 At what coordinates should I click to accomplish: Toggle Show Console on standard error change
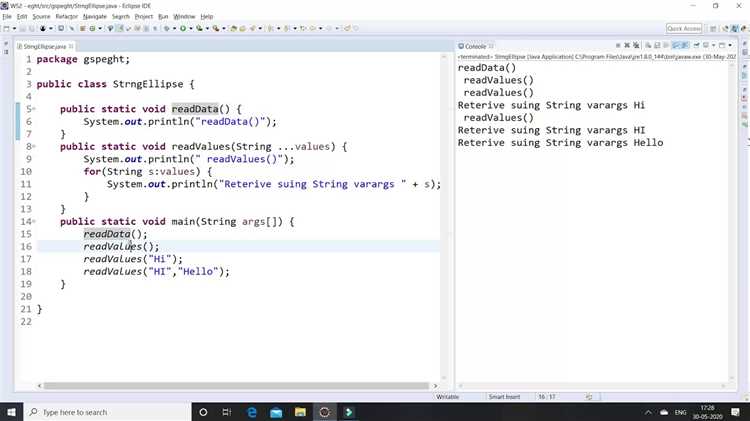[685, 45]
